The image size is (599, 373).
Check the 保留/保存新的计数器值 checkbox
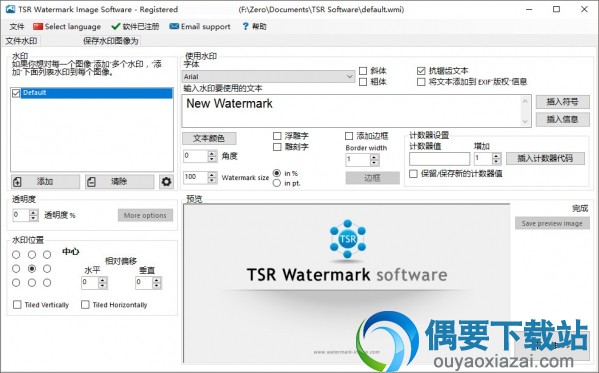click(413, 174)
